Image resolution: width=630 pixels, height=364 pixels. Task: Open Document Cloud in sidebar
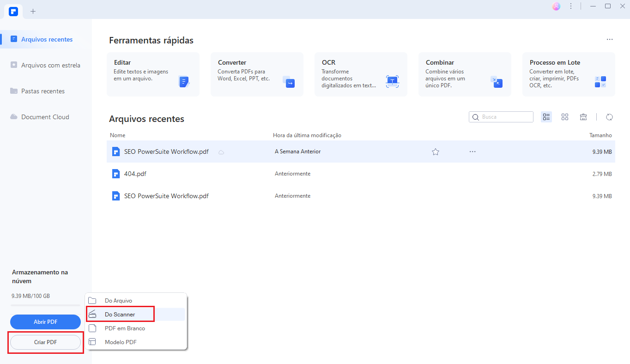(40, 117)
